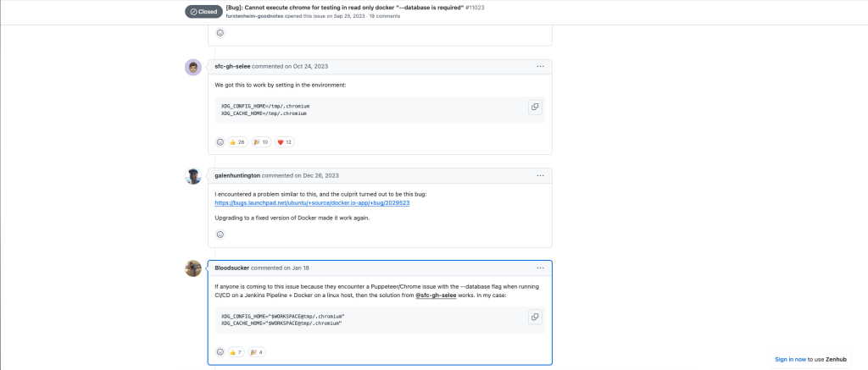The image size is (868, 370).
Task: Add a reaction to galenhuntington's comment
Action: (x=220, y=235)
